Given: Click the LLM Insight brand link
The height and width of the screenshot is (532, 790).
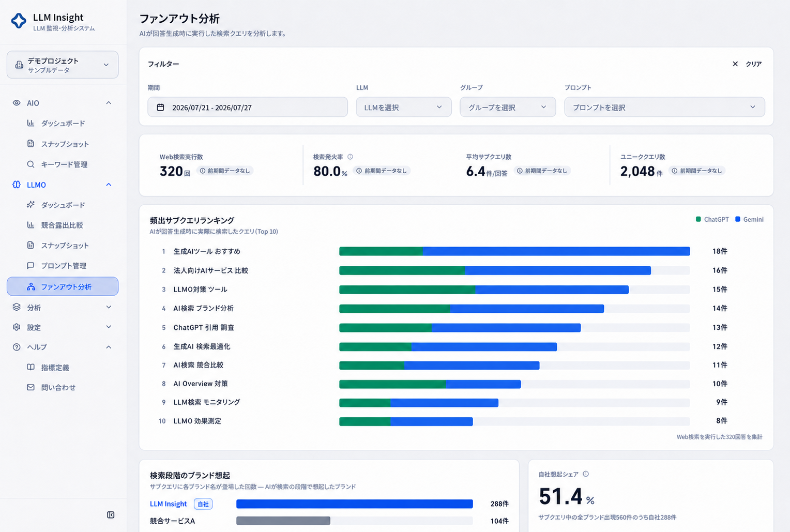Looking at the screenshot, I should [x=169, y=504].
